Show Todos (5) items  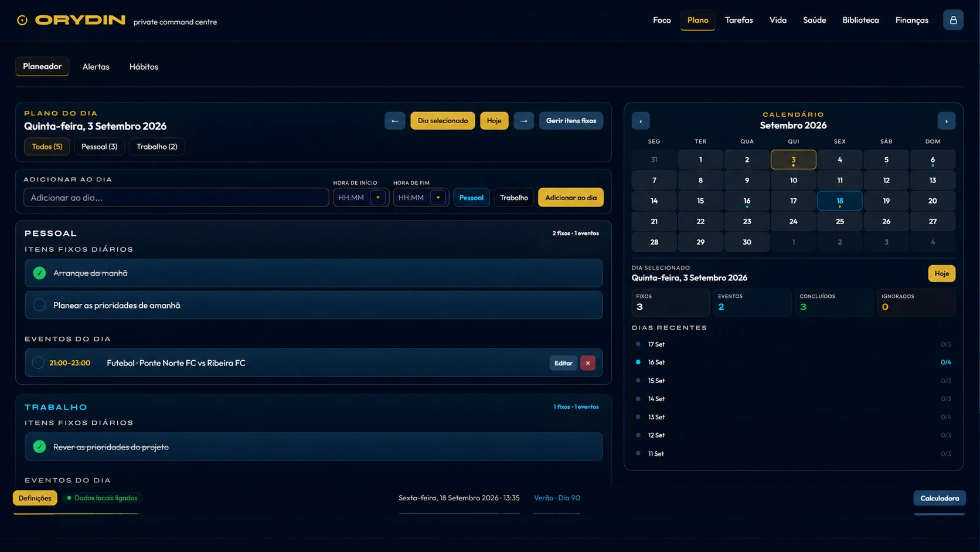47,147
